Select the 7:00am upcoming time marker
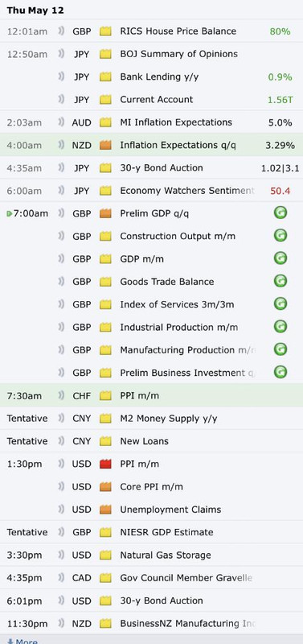This screenshot has width=303, height=644. click(27, 213)
